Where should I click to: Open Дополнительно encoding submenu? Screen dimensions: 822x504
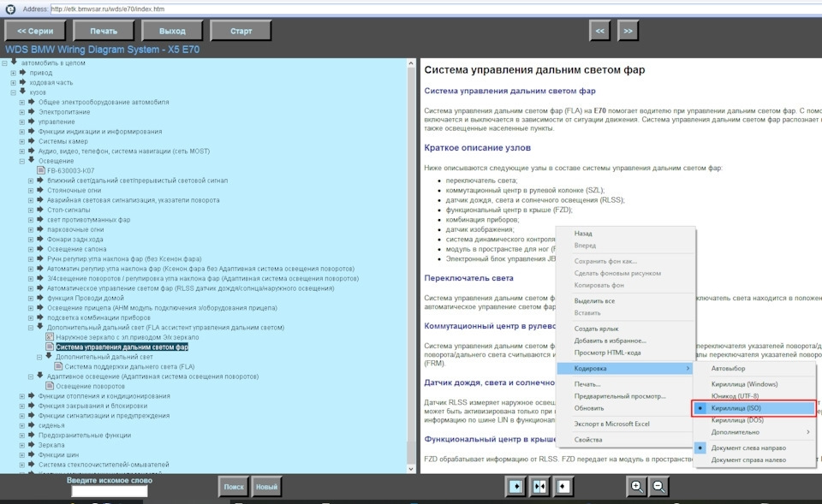tap(753, 432)
